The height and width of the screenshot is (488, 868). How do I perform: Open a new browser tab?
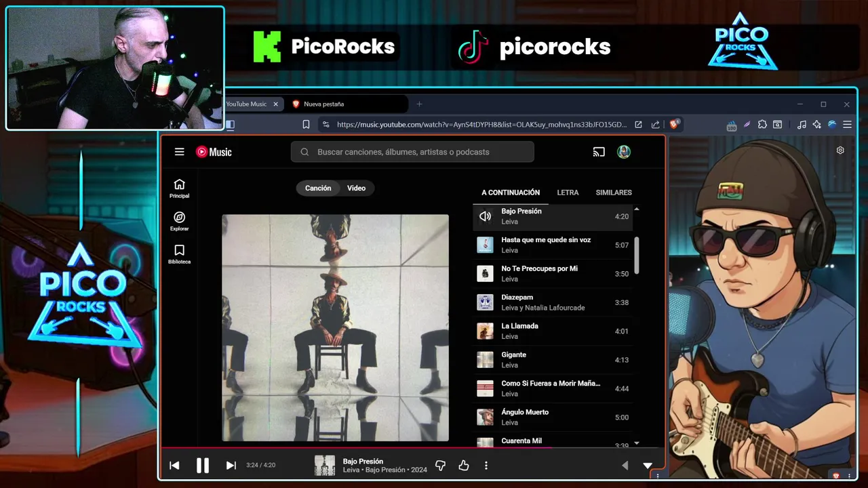pyautogui.click(x=419, y=104)
